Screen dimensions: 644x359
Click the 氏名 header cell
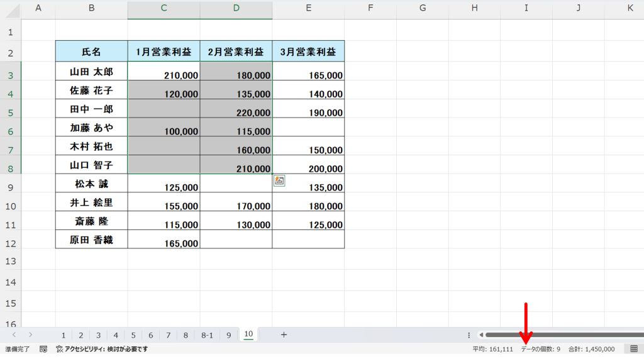[91, 52]
